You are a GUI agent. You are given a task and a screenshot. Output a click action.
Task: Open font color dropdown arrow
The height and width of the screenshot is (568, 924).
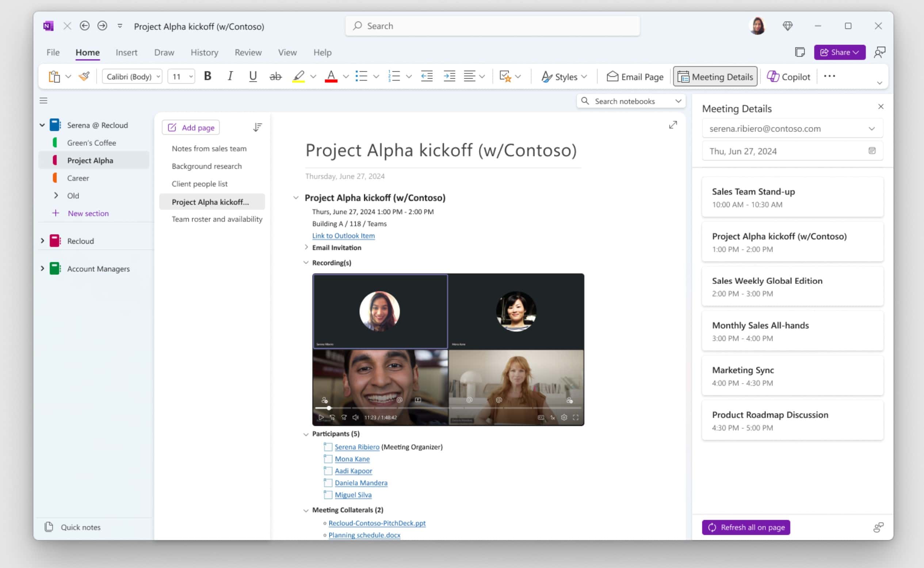346,77
